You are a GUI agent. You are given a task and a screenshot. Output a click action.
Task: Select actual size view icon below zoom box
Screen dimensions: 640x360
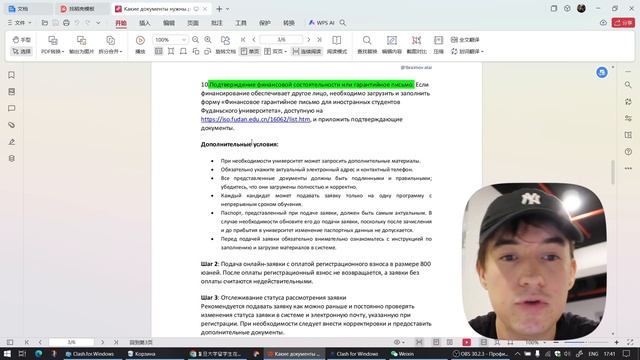[158, 51]
